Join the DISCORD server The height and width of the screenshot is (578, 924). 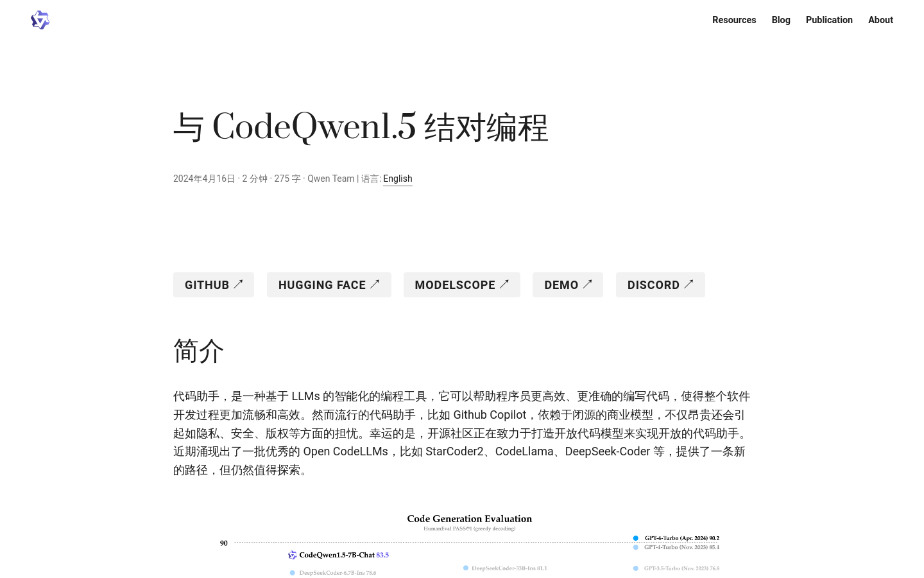click(660, 285)
